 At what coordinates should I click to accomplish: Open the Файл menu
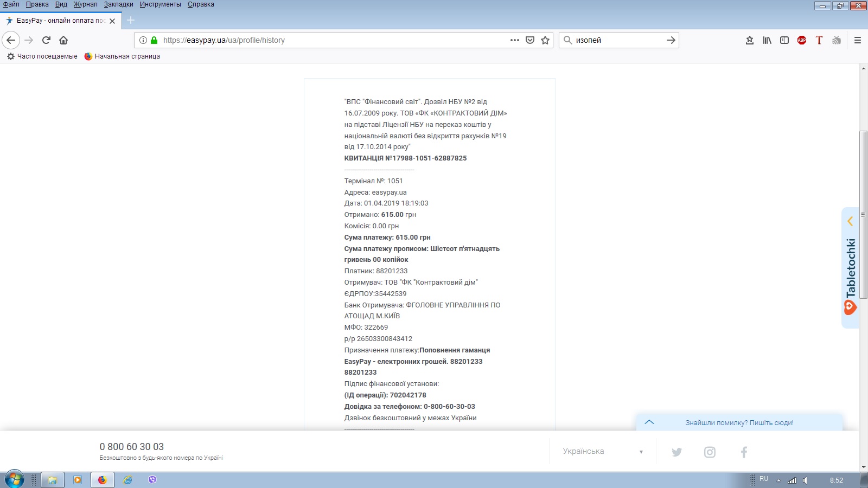pyautogui.click(x=11, y=4)
